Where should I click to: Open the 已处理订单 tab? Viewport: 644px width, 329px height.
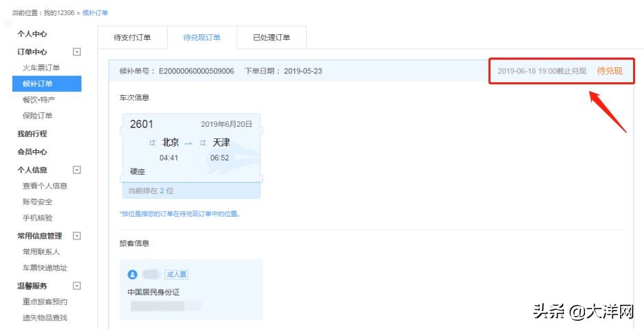(271, 38)
